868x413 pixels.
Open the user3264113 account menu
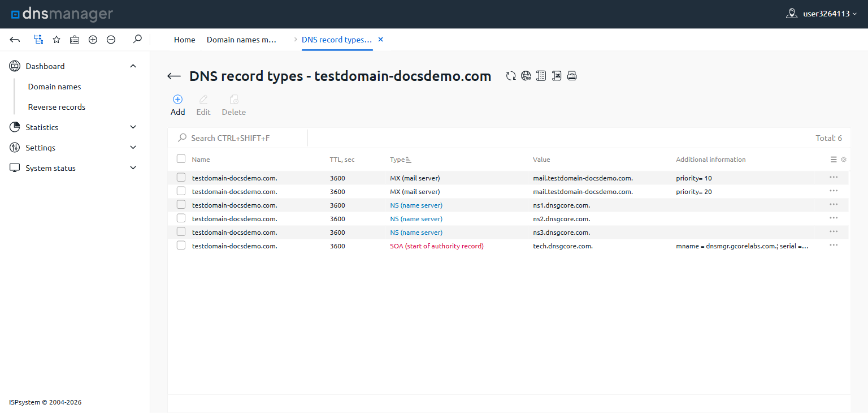click(x=821, y=14)
